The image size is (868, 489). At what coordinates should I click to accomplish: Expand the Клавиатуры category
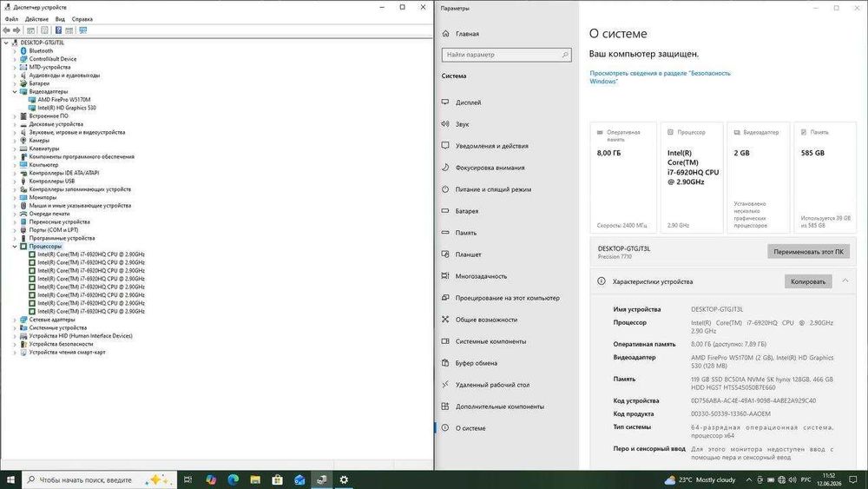[15, 149]
